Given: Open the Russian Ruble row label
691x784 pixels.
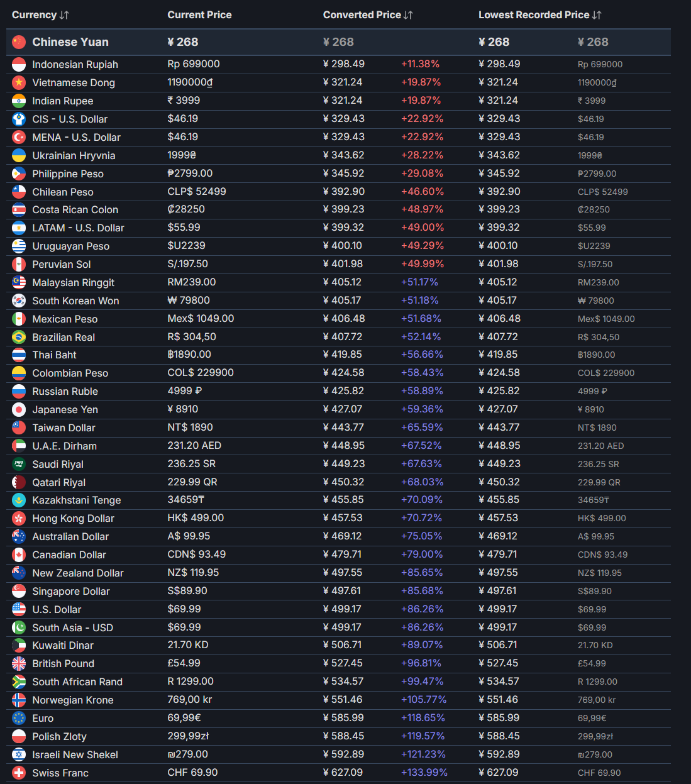Looking at the screenshot, I should [x=65, y=392].
